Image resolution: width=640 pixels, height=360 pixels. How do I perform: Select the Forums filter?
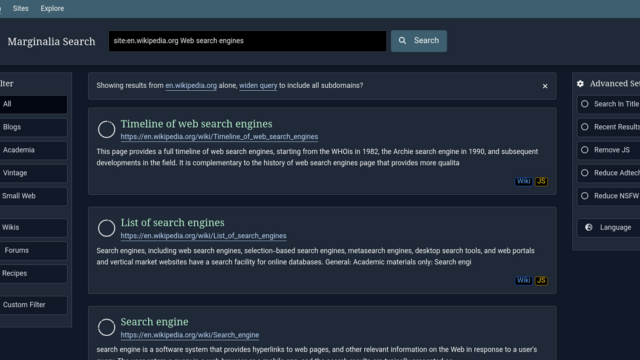click(33, 251)
